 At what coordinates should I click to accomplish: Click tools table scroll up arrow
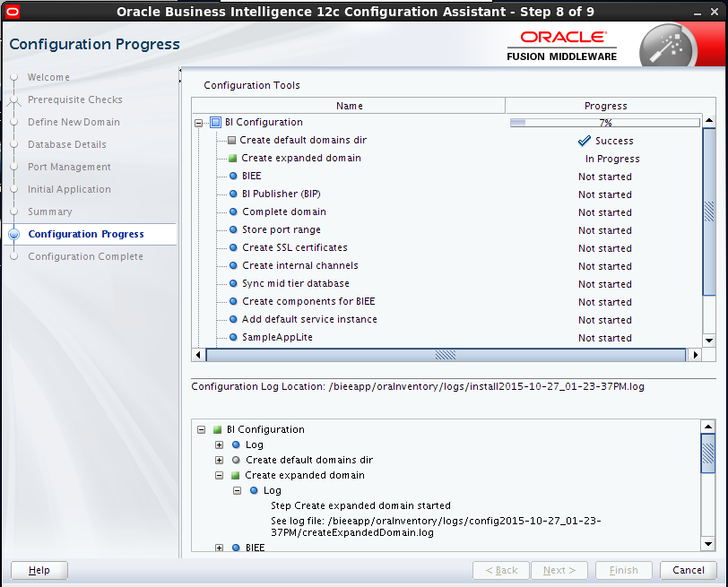click(x=709, y=121)
